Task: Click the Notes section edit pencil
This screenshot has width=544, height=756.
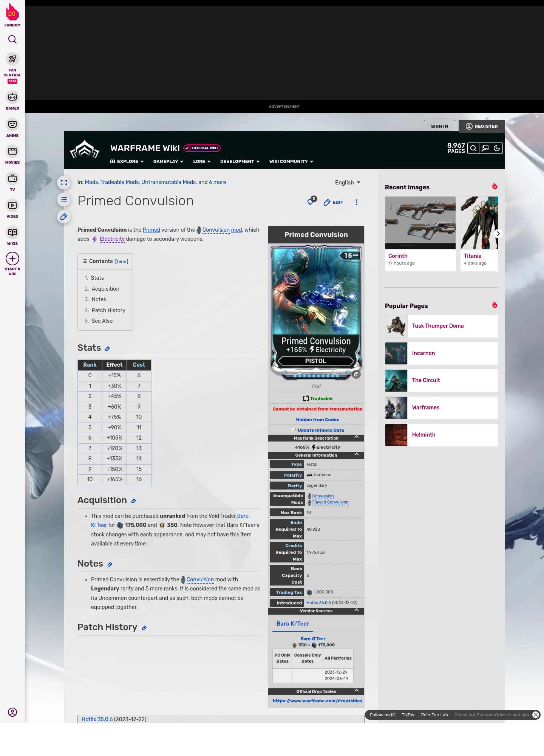Action: [110, 564]
